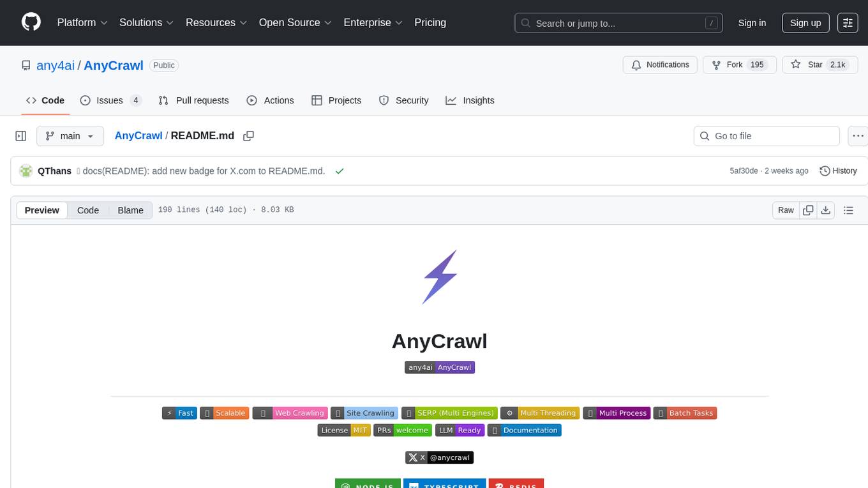This screenshot has width=868, height=488.
Task: Expand the Enterprise menu
Action: click(x=373, y=22)
